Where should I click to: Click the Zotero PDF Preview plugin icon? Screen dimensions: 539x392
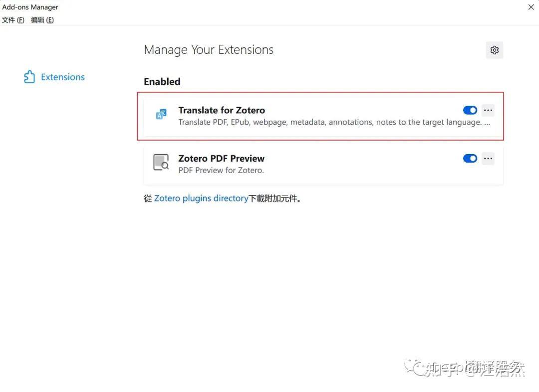161,162
